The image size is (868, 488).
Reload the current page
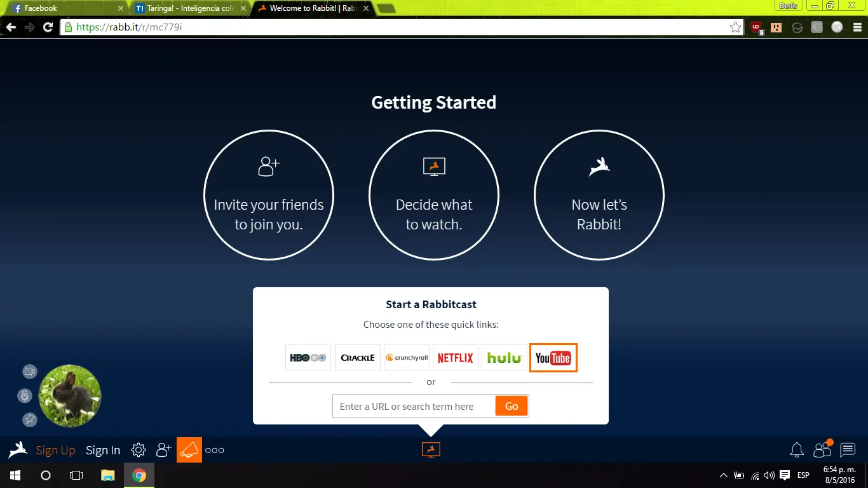pos(48,27)
